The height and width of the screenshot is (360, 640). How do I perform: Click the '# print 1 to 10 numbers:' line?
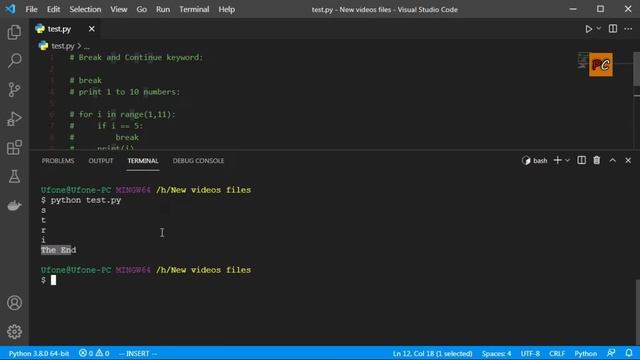point(124,92)
